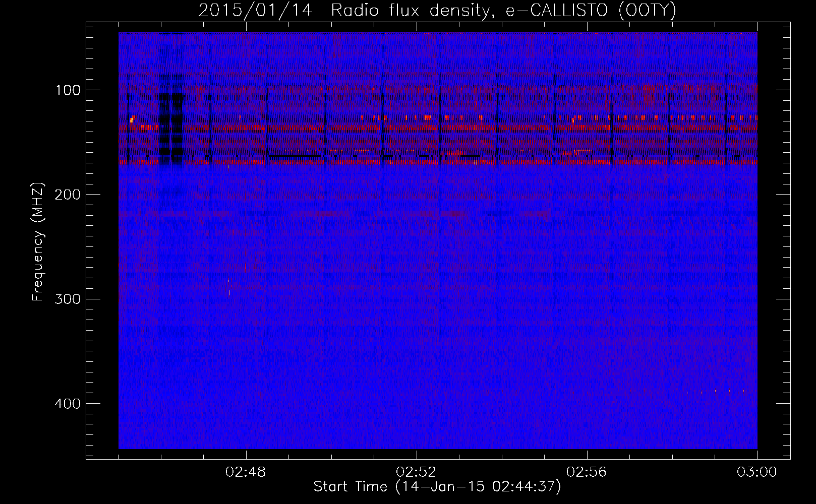This screenshot has width=816, height=504.
Task: Click the 100 frequency tick label
Action: [68, 90]
